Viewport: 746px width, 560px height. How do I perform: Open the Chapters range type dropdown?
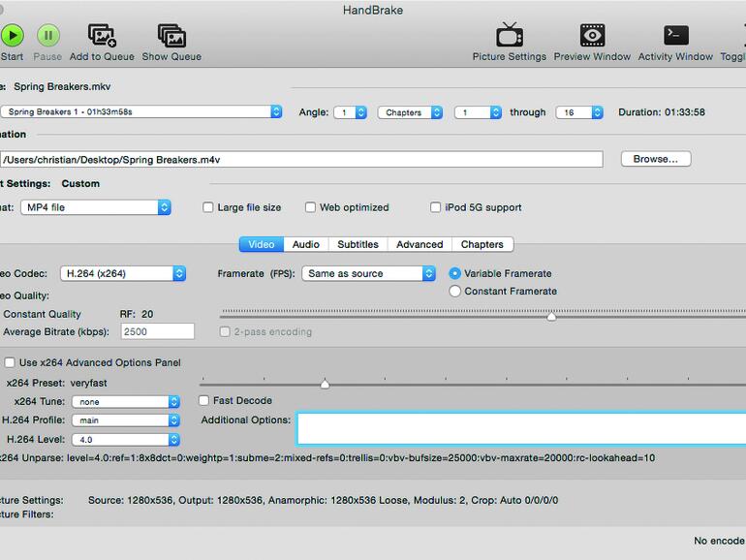click(410, 112)
